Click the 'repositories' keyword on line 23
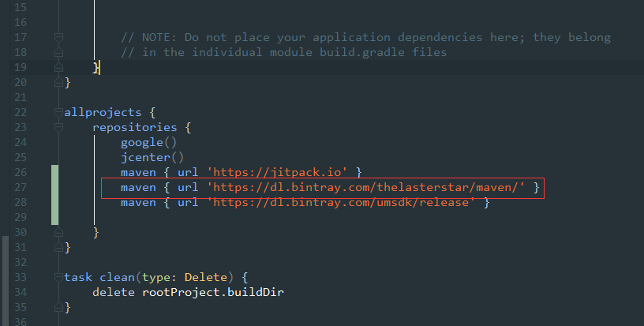 pyautogui.click(x=135, y=128)
